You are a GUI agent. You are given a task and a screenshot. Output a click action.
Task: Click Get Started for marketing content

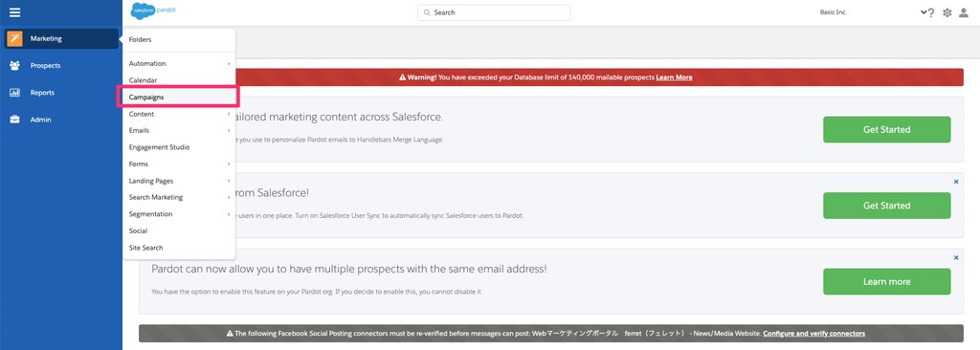point(886,129)
